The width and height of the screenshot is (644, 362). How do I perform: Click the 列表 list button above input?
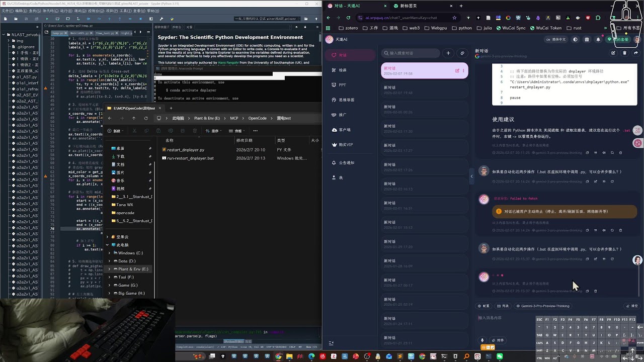[503, 306]
